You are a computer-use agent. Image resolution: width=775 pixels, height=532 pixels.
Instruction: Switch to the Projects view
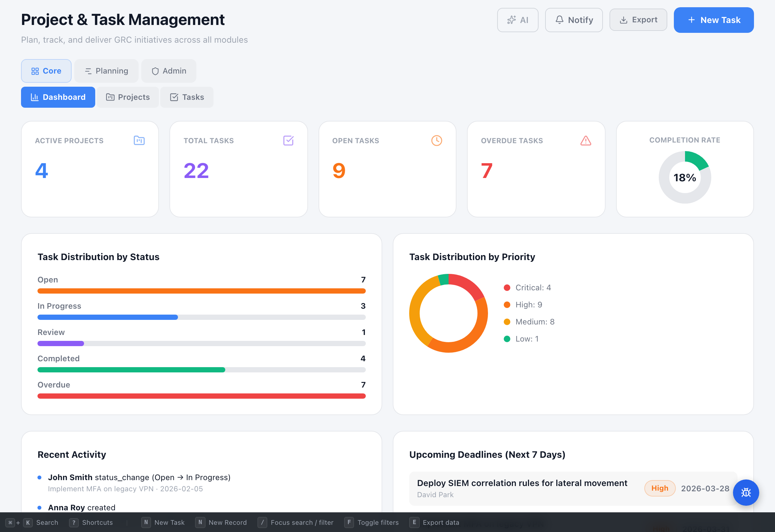[128, 97]
